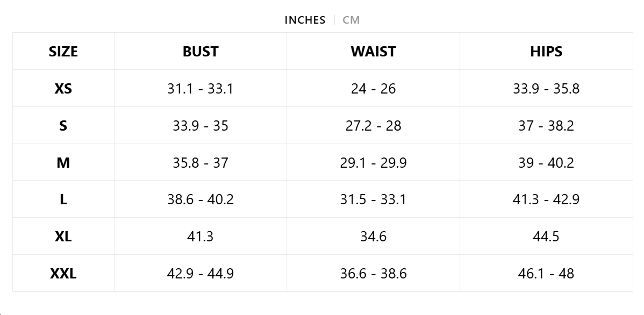The height and width of the screenshot is (315, 644).
Task: Click XL waist value 34.6
Action: click(373, 237)
